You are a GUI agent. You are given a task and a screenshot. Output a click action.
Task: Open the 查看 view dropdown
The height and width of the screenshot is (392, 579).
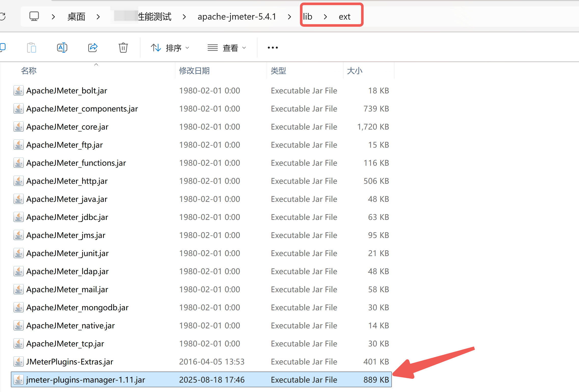[227, 48]
